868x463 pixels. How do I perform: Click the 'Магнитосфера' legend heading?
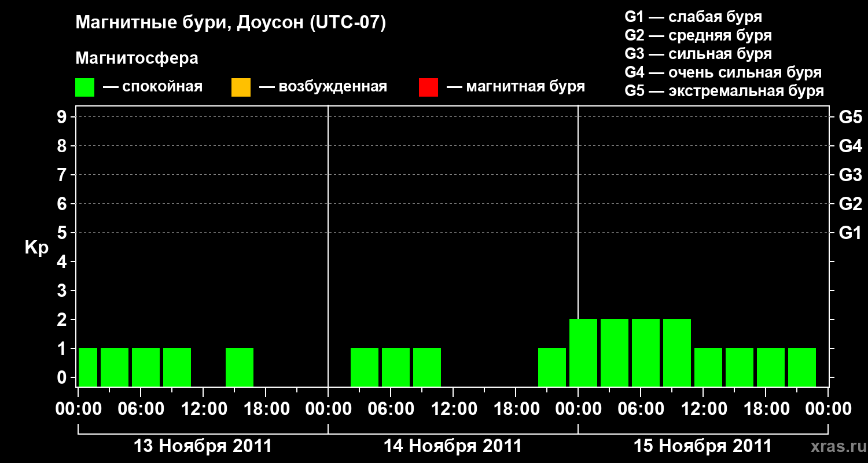(137, 58)
